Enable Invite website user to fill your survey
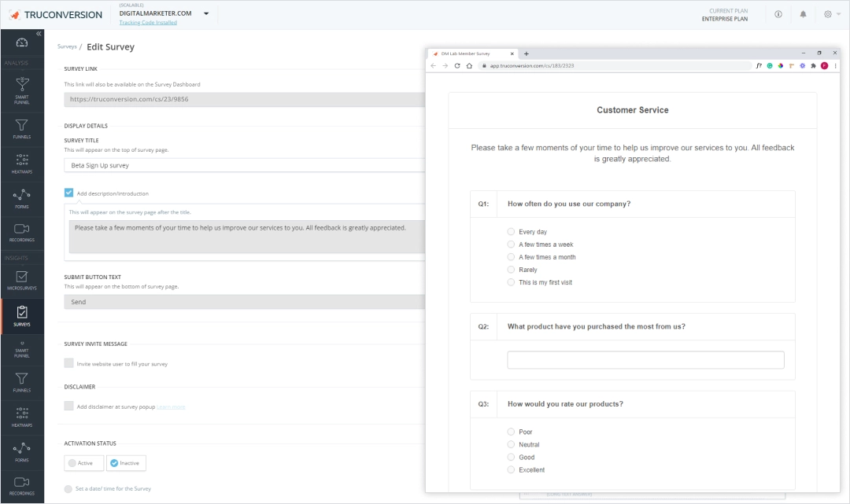Image resolution: width=850 pixels, height=504 pixels. (x=69, y=363)
